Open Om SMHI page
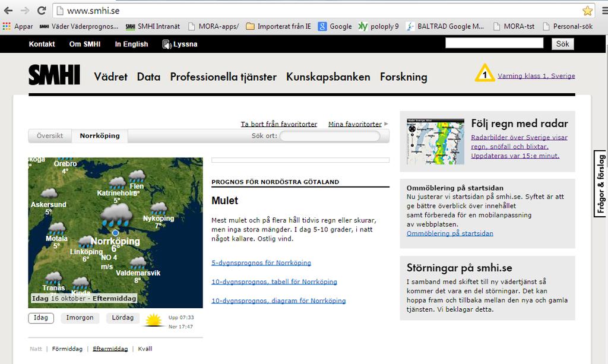This screenshot has height=364, width=608. (84, 44)
